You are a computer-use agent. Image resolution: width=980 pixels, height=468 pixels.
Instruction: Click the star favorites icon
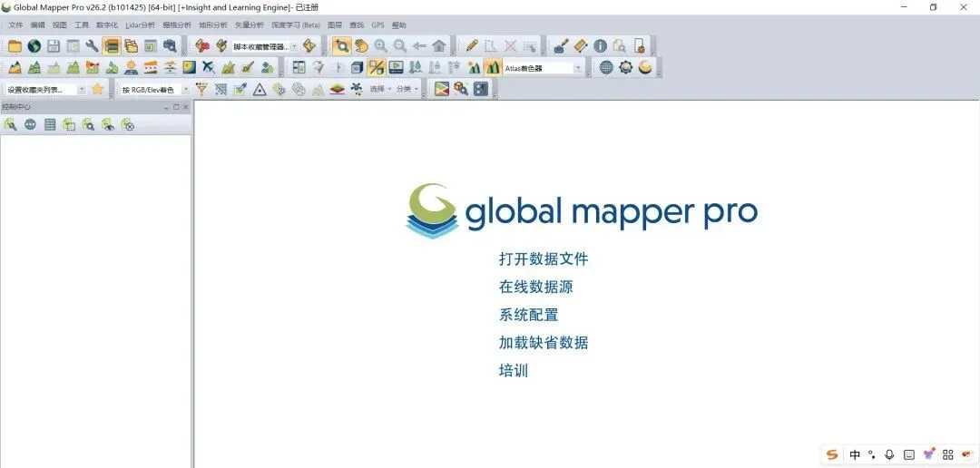pyautogui.click(x=97, y=89)
